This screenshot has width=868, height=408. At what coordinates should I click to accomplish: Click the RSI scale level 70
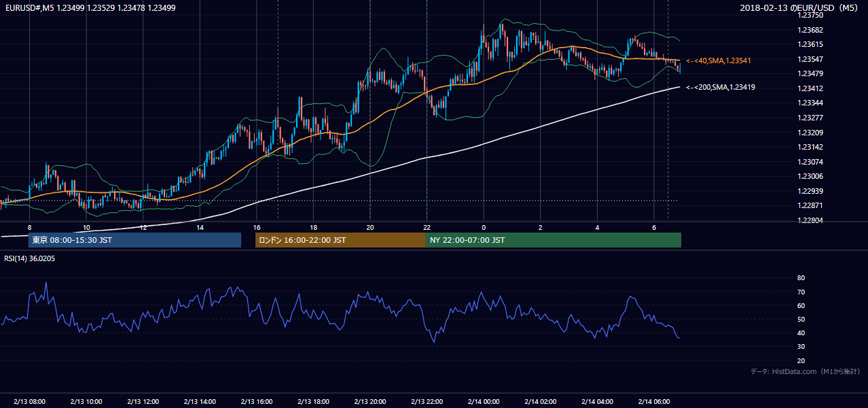click(x=801, y=292)
